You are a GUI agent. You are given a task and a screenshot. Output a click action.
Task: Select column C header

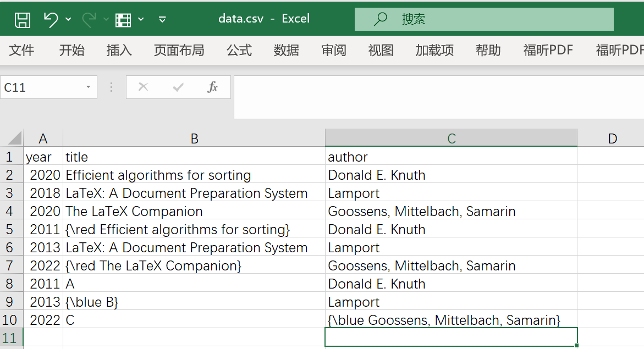point(452,139)
